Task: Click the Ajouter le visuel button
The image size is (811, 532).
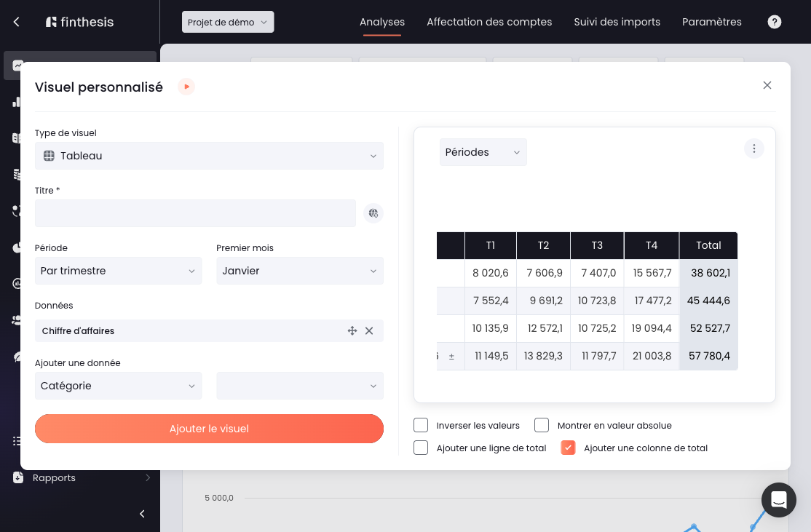Action: [x=209, y=429]
